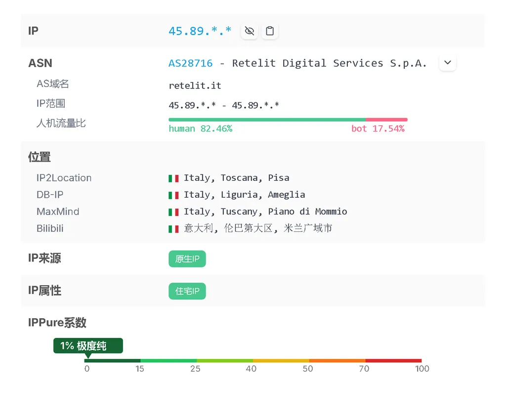Click the red bot portion of the traffic bar
506x420 pixels.
[x=386, y=120]
